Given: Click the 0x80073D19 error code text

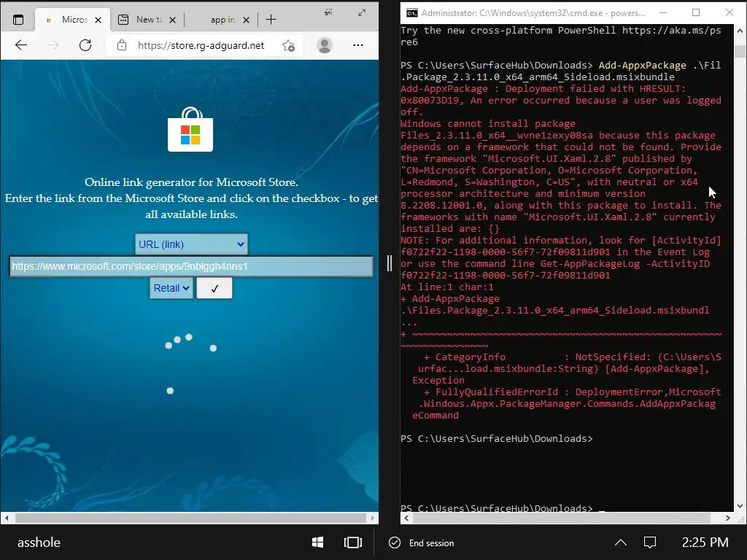Looking at the screenshot, I should pos(430,101).
